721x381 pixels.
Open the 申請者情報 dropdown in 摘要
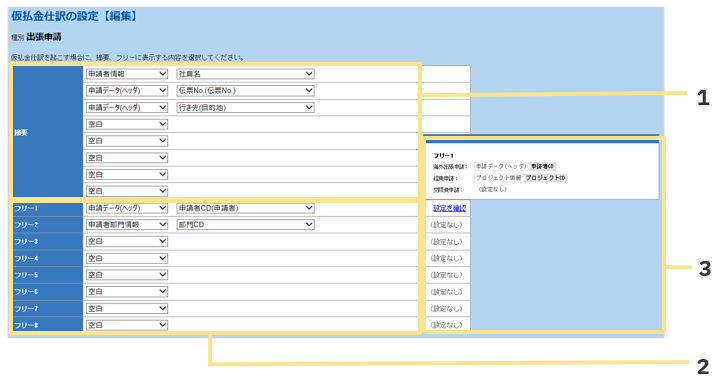pos(126,74)
